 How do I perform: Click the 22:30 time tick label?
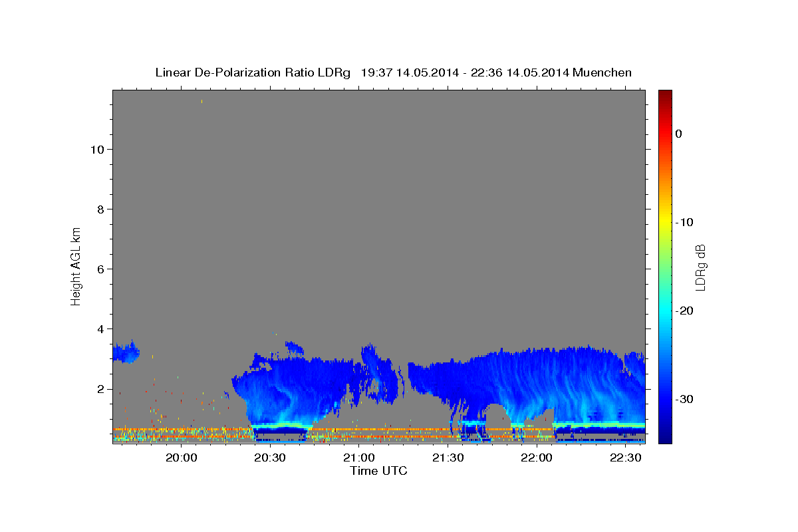click(x=625, y=458)
